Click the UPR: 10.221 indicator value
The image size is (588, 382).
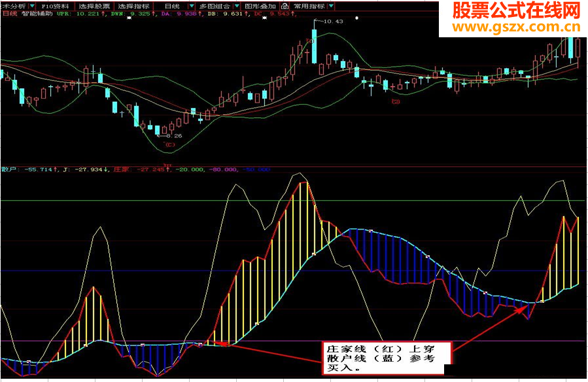pos(78,16)
